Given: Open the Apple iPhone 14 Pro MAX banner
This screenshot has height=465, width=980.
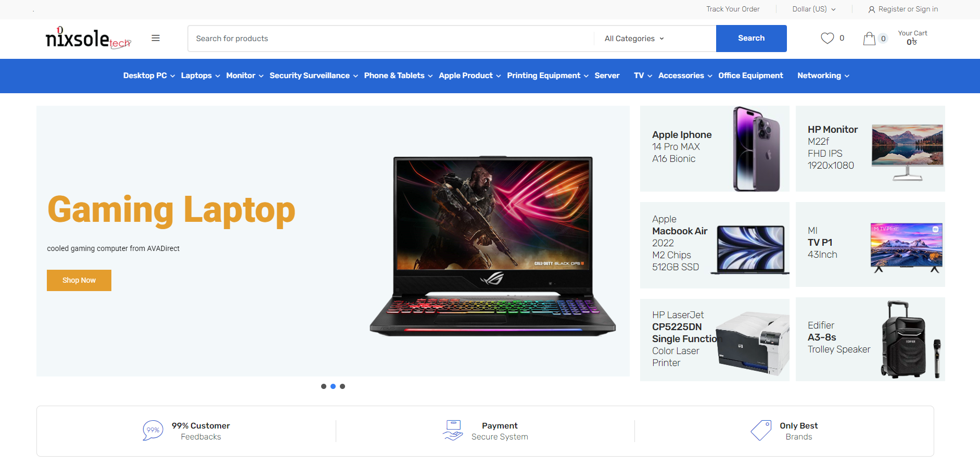Looking at the screenshot, I should [x=715, y=149].
